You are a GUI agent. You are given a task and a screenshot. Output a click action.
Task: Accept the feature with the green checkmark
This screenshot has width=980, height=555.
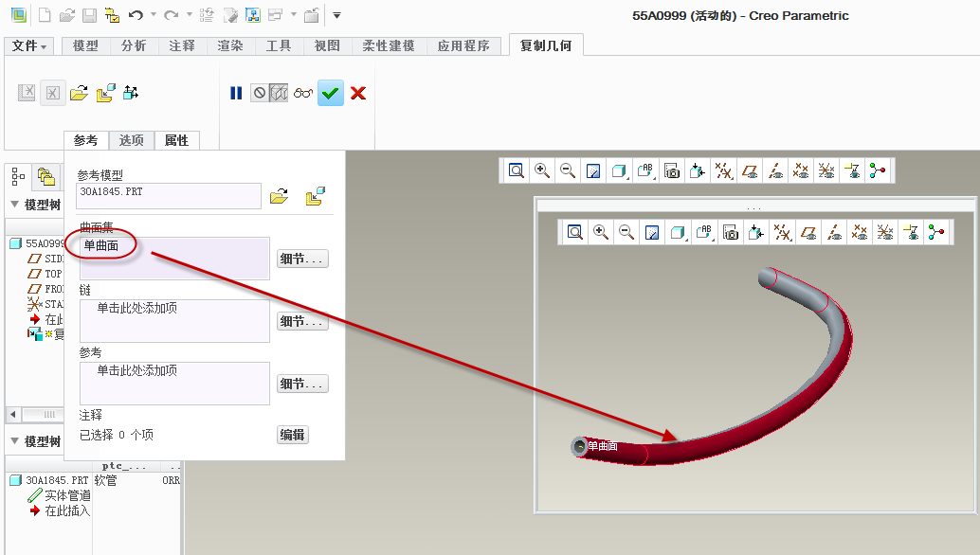click(331, 93)
